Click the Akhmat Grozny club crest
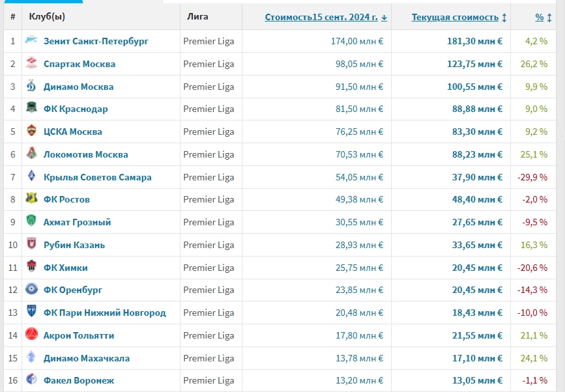Image resolution: width=565 pixels, height=392 pixels. coord(31,221)
